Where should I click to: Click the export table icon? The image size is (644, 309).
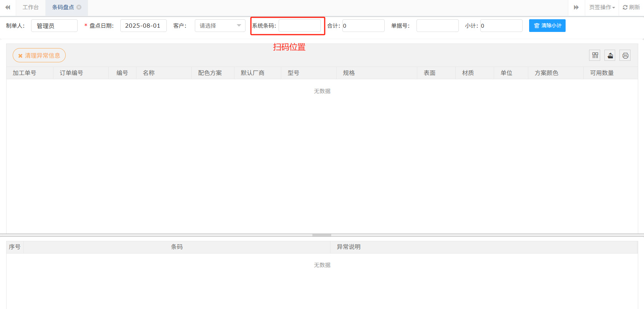(610, 55)
